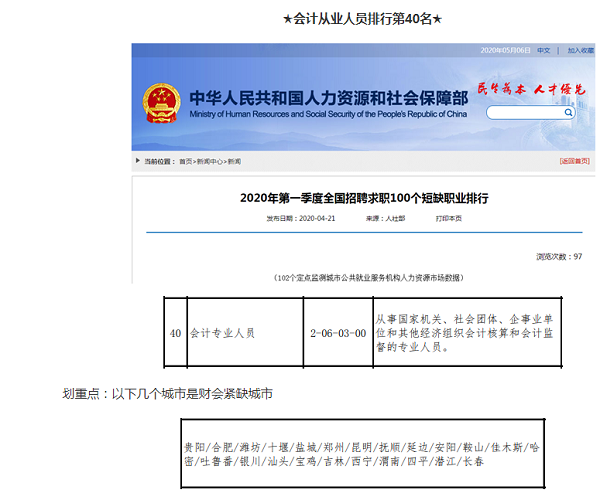This screenshot has width=600, height=493.
Task: Click the last 新闻 breadcrumb item
Action: pos(234,162)
